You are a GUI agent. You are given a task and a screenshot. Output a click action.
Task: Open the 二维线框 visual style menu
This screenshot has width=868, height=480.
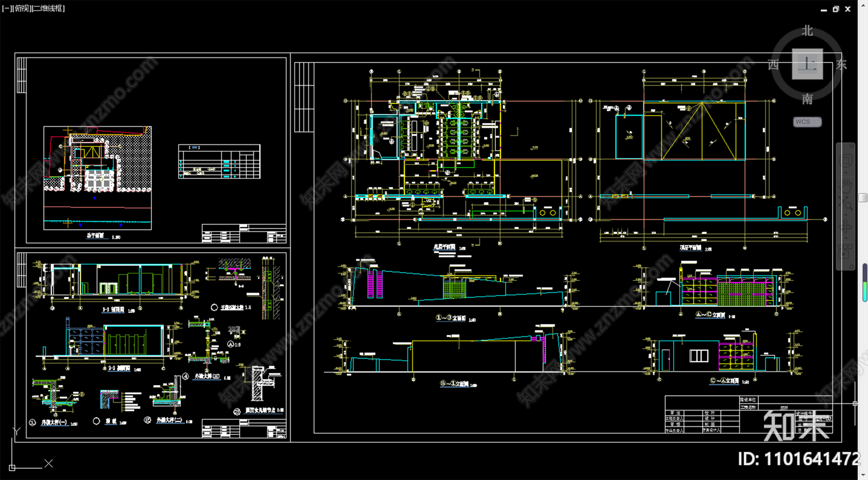tap(48, 8)
